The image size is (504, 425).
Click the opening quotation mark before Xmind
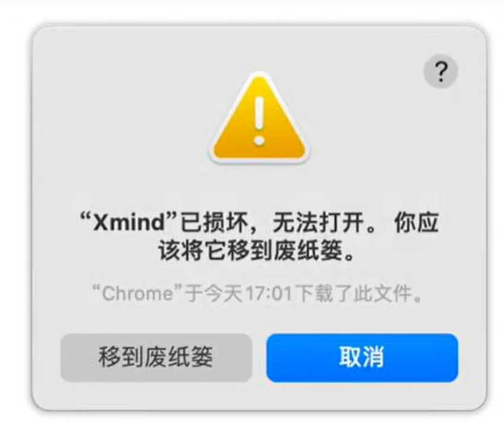pyautogui.click(x=85, y=218)
